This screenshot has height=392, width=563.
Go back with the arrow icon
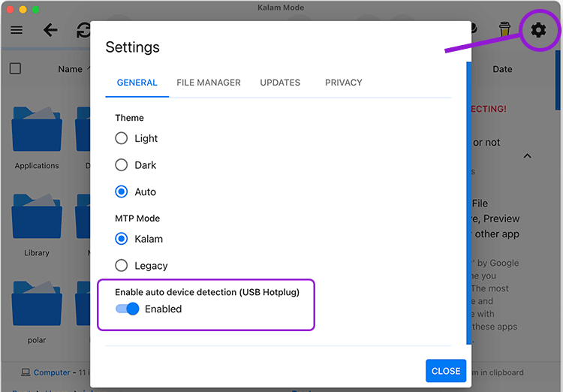(x=50, y=30)
